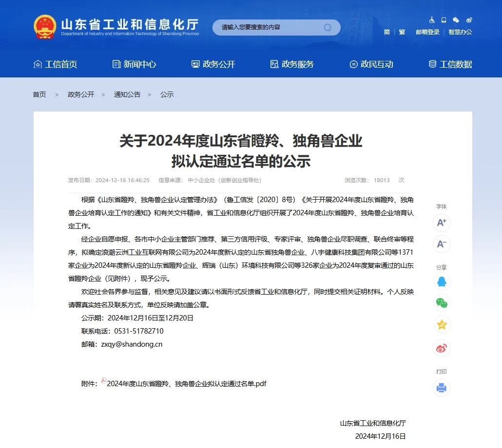Share article to QQ via penguin icon
Image resolution: width=502 pixels, height=448 pixels.
pyautogui.click(x=442, y=282)
